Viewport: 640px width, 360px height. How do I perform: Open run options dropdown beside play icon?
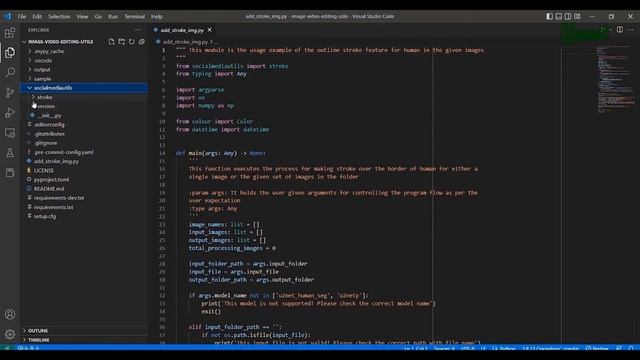610,30
